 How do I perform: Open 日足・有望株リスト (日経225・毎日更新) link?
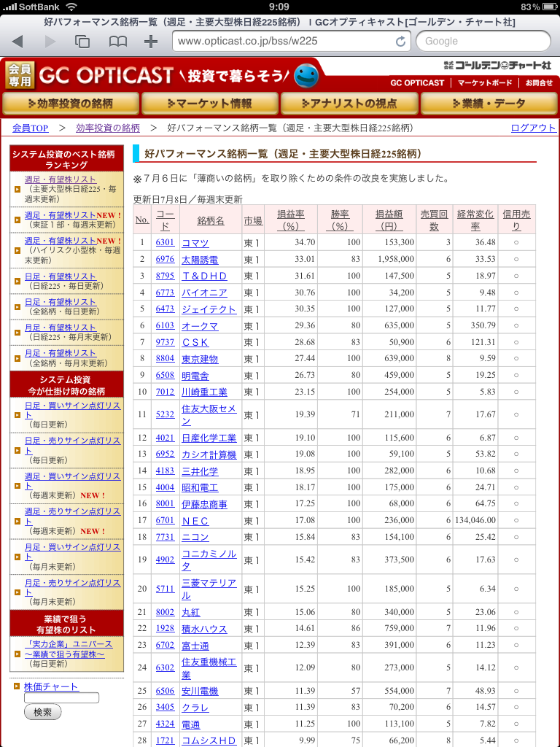[60, 276]
